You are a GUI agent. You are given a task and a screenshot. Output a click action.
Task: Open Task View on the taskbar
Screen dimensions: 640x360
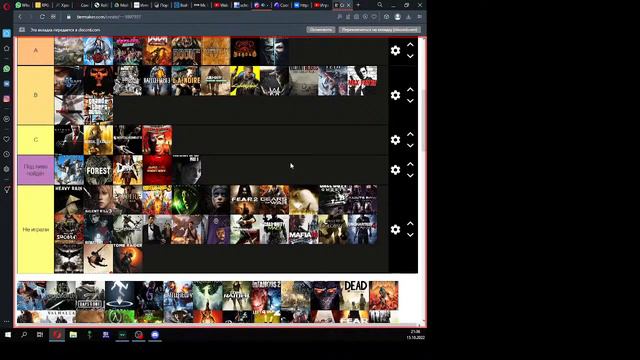click(x=40, y=335)
